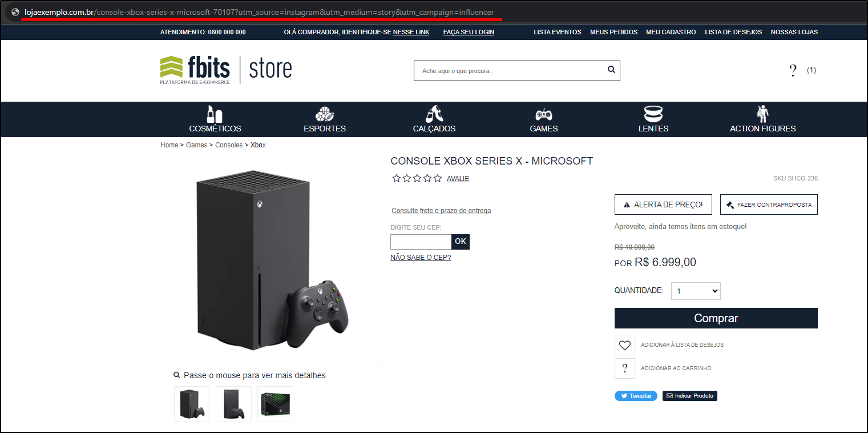Open the Cosméticos category icon
868x433 pixels.
click(x=215, y=114)
